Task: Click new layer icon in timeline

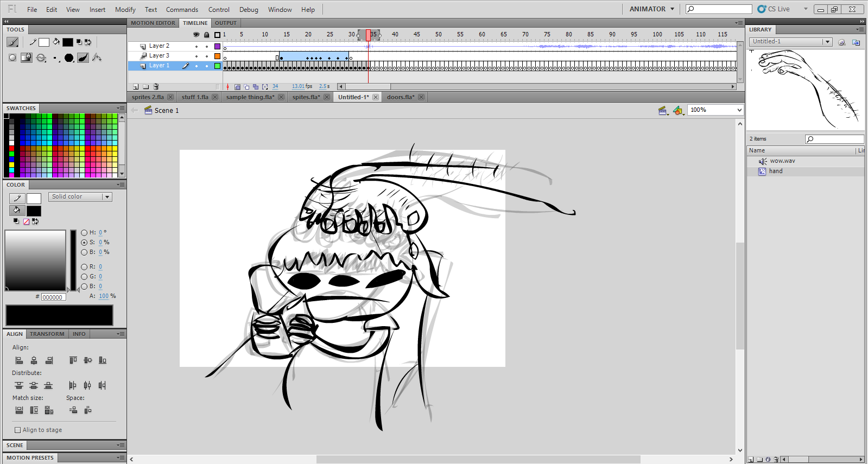Action: click(136, 87)
